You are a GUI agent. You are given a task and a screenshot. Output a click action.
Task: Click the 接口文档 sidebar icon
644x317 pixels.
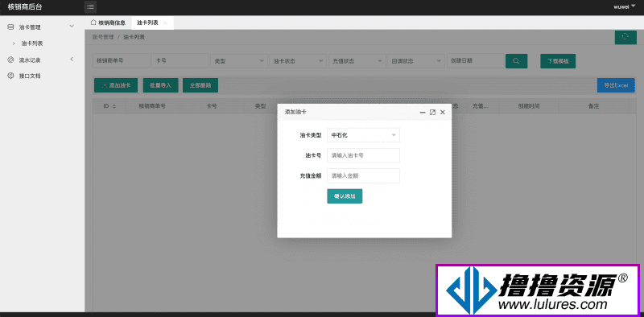10,76
